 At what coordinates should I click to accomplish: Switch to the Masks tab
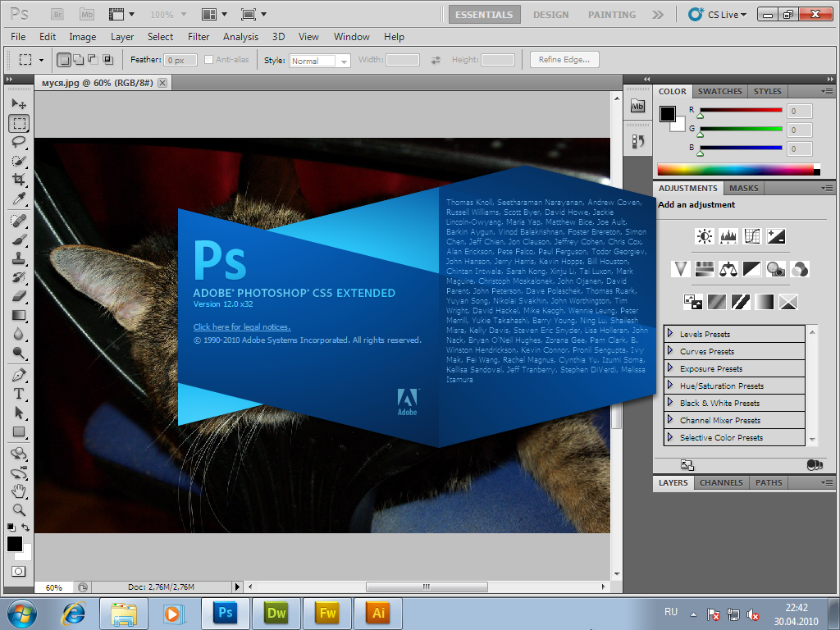pyautogui.click(x=743, y=188)
